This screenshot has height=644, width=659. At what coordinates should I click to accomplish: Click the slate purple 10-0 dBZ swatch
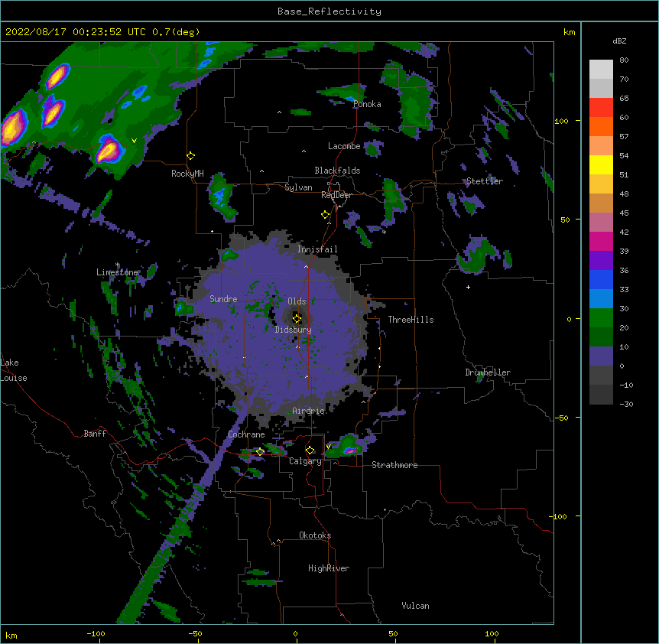[x=601, y=356]
